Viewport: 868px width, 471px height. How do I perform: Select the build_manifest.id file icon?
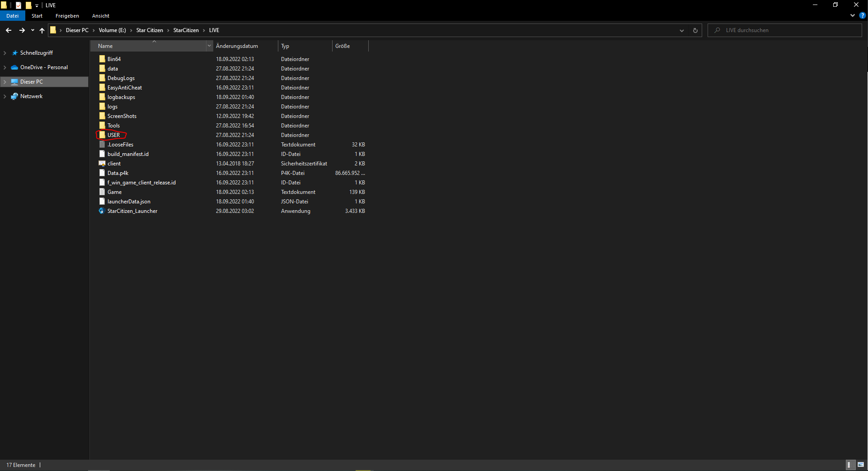(102, 154)
